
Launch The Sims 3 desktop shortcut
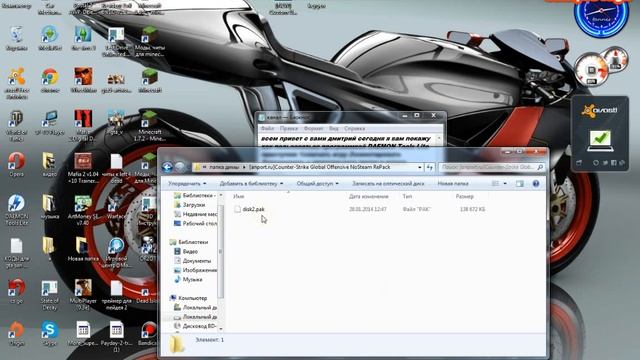83,38
